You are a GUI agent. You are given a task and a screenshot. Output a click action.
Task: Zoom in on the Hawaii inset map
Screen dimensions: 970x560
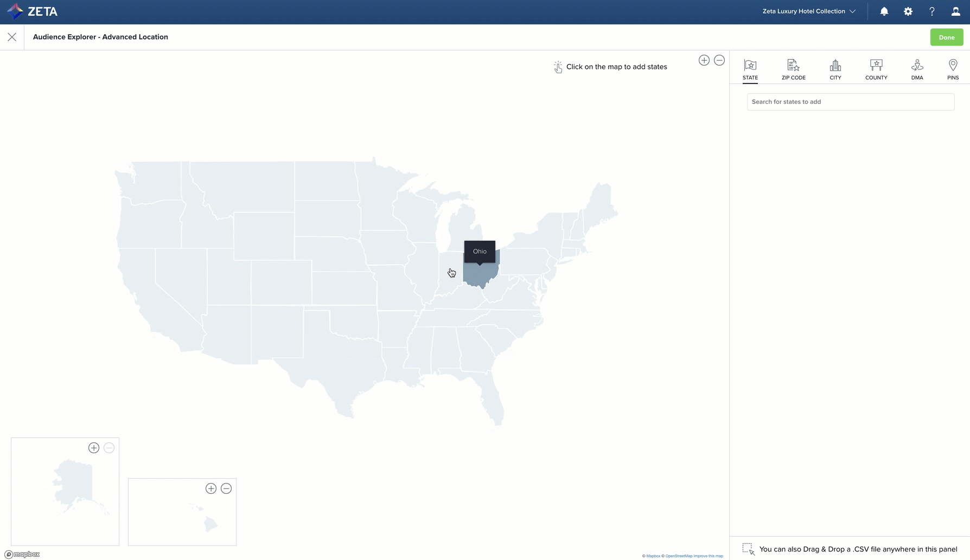[211, 488]
